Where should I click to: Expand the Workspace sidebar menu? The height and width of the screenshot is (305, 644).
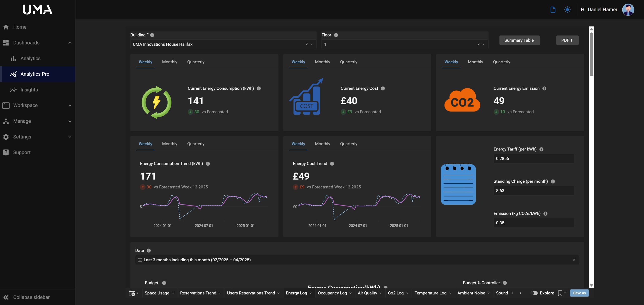click(70, 106)
